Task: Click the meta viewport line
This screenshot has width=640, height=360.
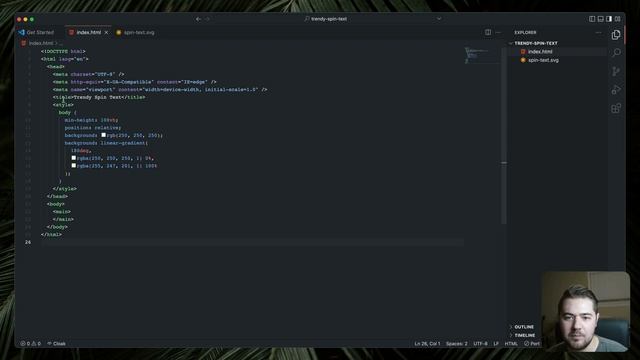Action: [160, 89]
